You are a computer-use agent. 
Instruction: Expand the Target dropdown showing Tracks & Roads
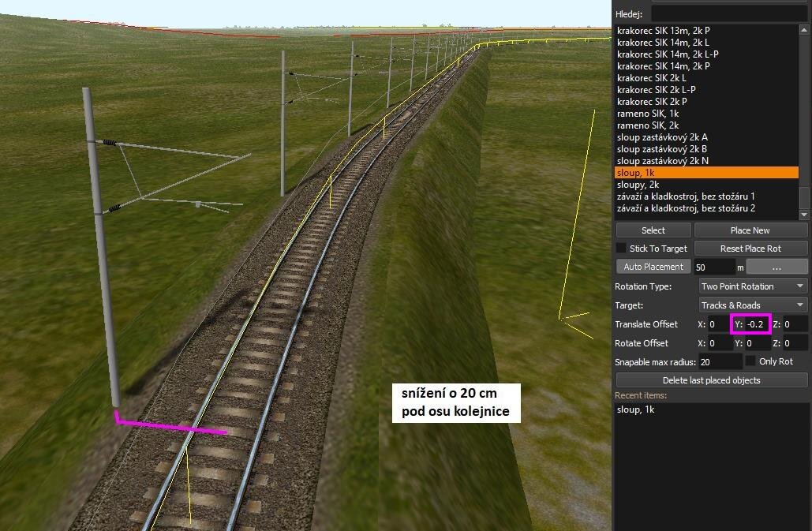[x=753, y=305]
